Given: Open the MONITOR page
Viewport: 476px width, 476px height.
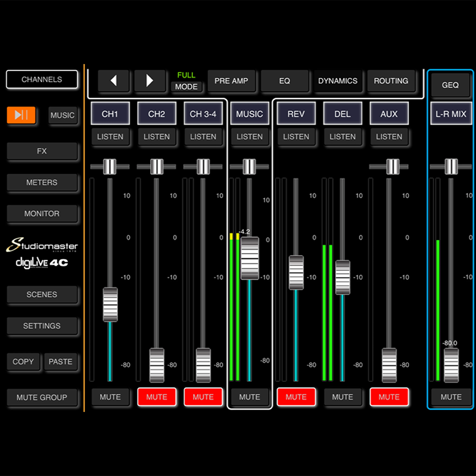Looking at the screenshot, I should point(41,214).
